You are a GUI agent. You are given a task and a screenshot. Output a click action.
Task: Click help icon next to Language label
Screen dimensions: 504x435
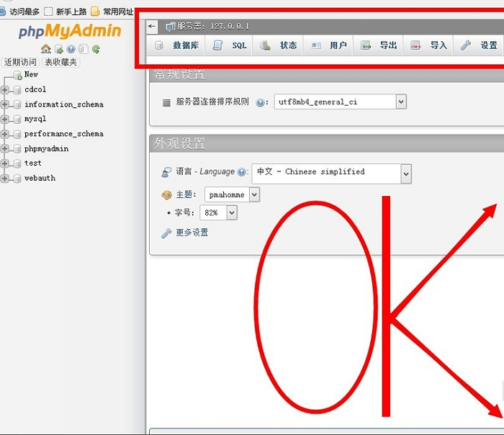[241, 171]
